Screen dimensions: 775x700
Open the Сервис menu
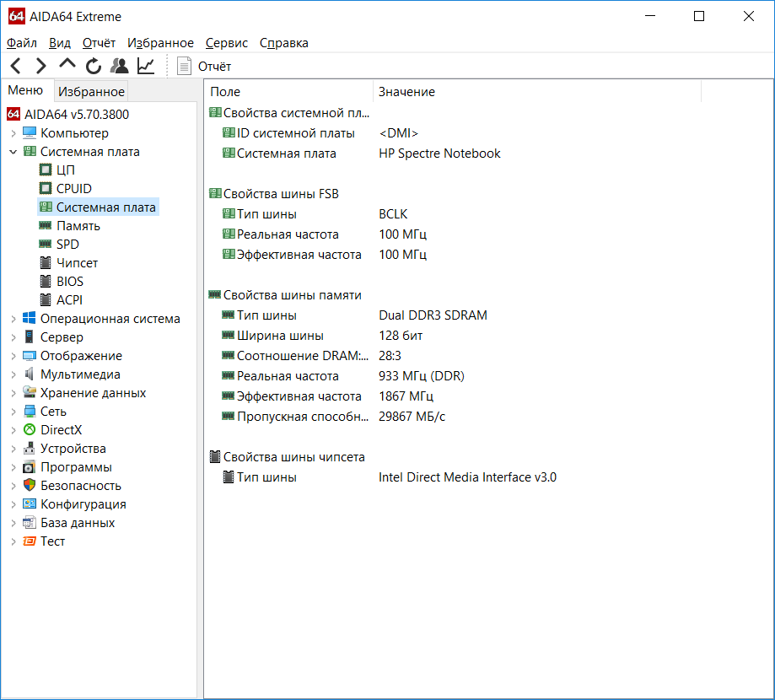(227, 43)
